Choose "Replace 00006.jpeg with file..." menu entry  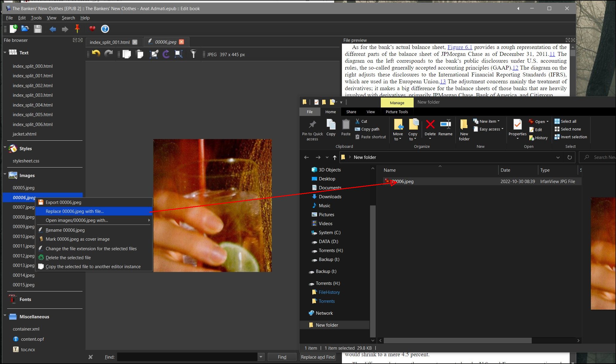(75, 211)
